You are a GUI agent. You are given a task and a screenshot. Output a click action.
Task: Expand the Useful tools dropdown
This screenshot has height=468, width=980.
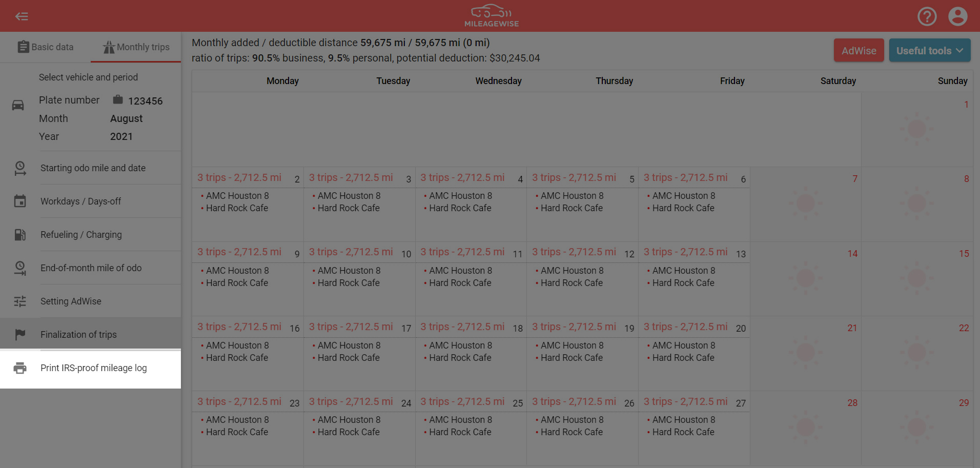(929, 51)
